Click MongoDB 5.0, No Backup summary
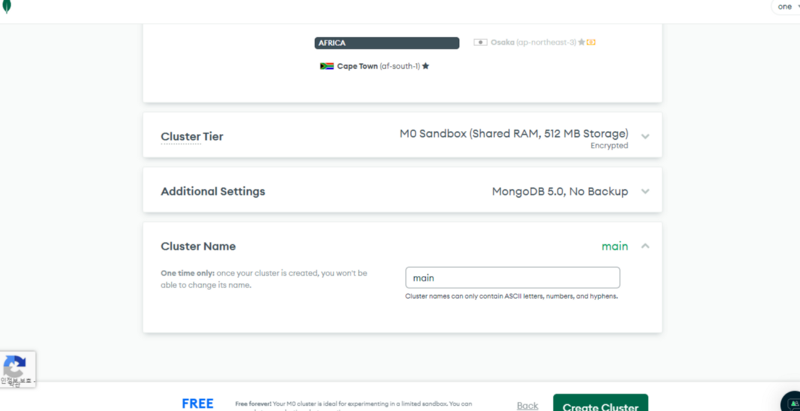The height and width of the screenshot is (411, 800). (x=560, y=191)
